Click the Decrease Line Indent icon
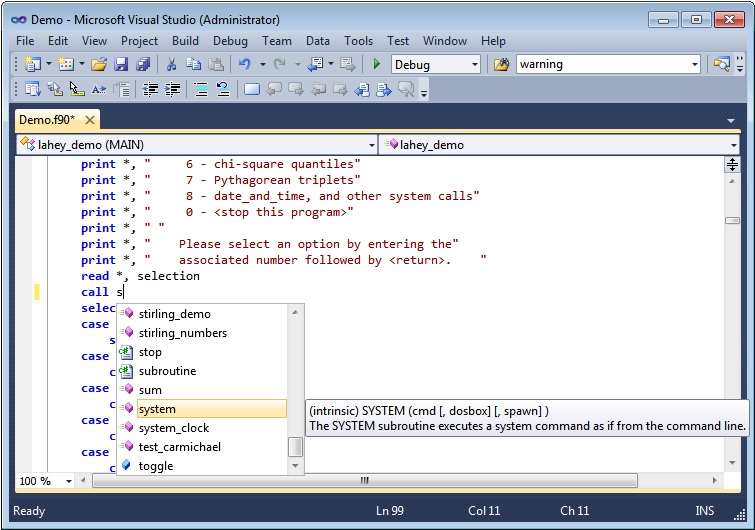This screenshot has width=755, height=530. (x=150, y=90)
